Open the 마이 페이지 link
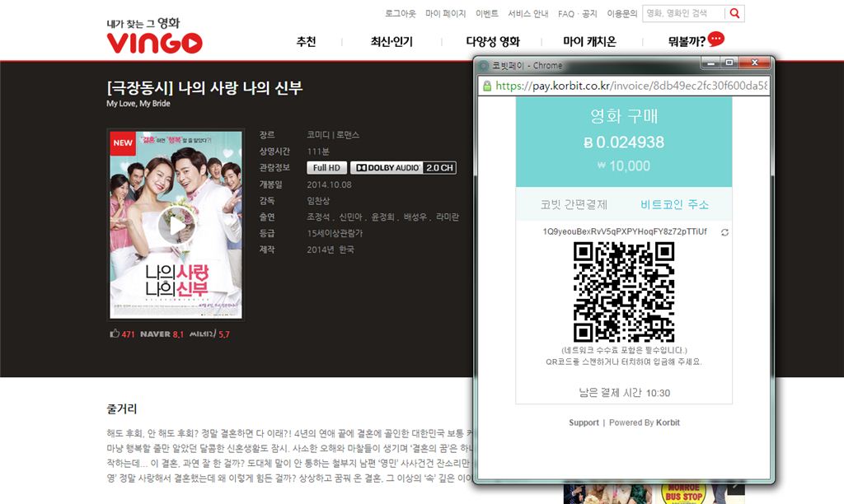844x504 pixels. click(446, 14)
